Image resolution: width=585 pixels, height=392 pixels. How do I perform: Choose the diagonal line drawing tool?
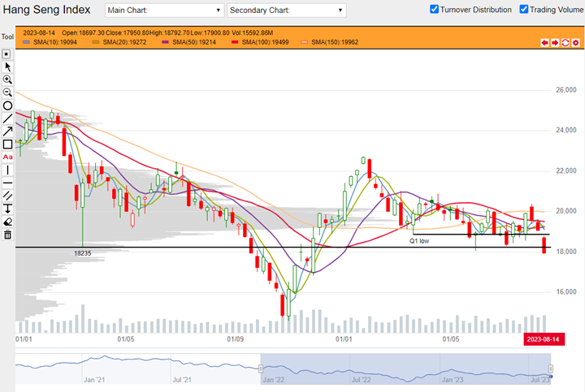point(7,118)
